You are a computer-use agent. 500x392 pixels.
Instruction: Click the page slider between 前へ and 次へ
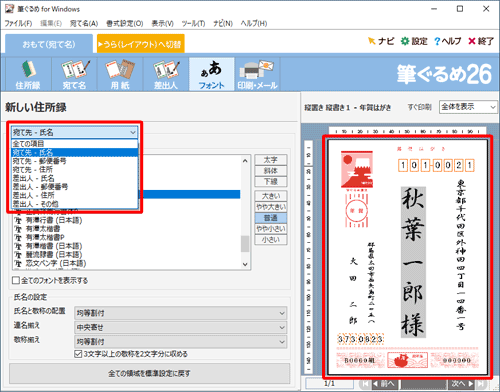coord(423,384)
